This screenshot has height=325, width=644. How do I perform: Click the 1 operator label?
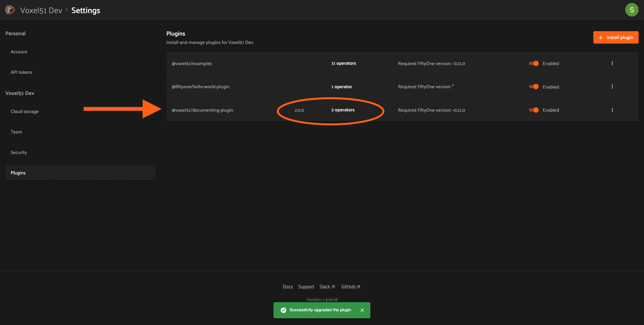click(341, 87)
